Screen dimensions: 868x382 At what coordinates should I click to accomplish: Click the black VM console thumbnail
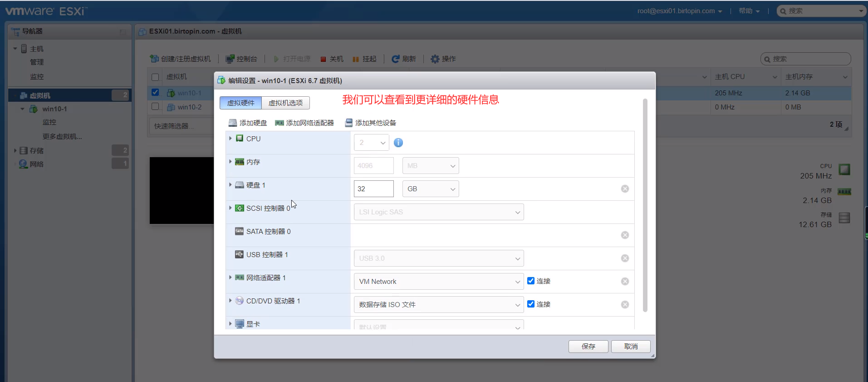click(x=181, y=190)
